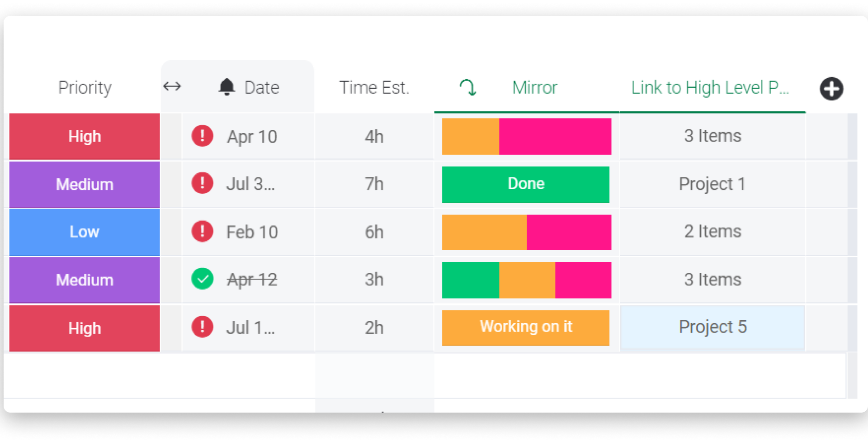This screenshot has width=868, height=442.
Task: Open the Project 1 linked item
Action: pos(712,184)
